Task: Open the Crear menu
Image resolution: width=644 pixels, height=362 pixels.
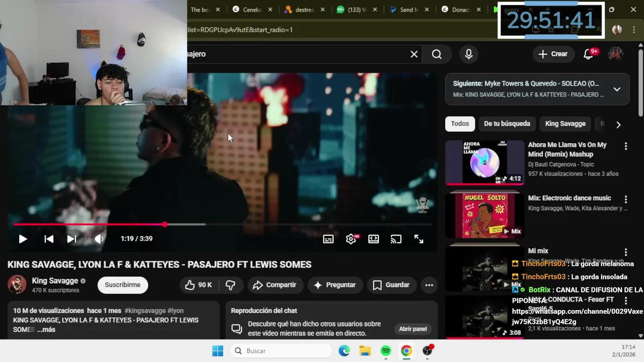Action: tap(553, 54)
